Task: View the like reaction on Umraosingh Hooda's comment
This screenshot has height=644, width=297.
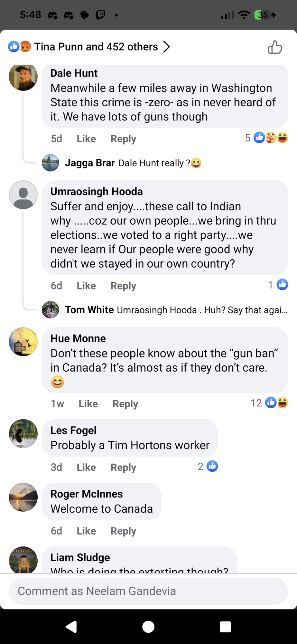Action: pyautogui.click(x=278, y=285)
